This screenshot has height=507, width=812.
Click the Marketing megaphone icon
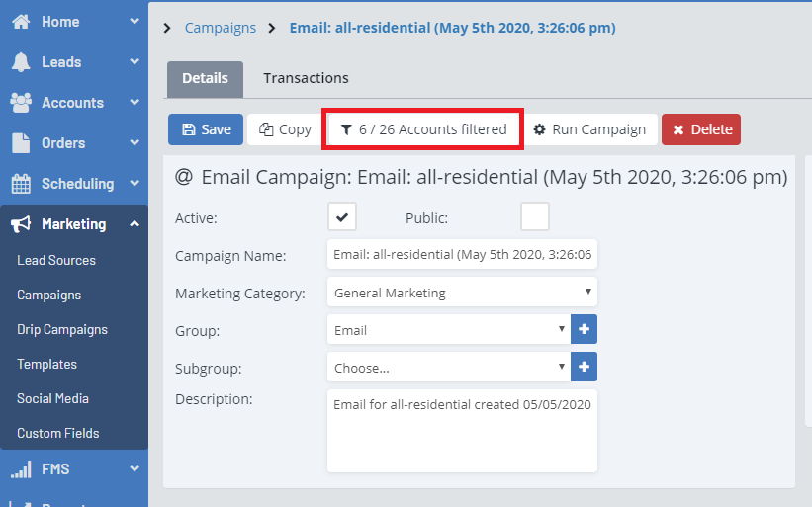(21, 224)
